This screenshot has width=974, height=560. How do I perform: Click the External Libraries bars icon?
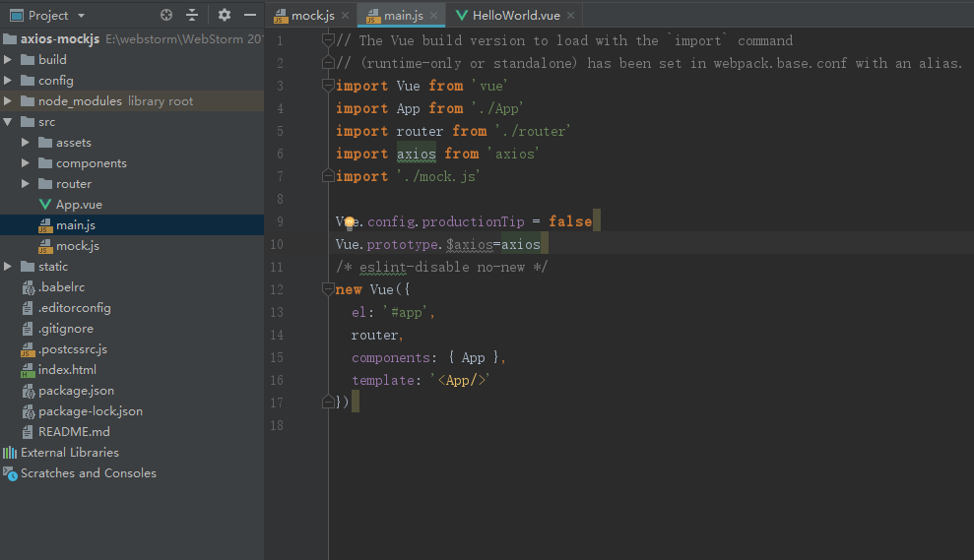[x=10, y=453]
